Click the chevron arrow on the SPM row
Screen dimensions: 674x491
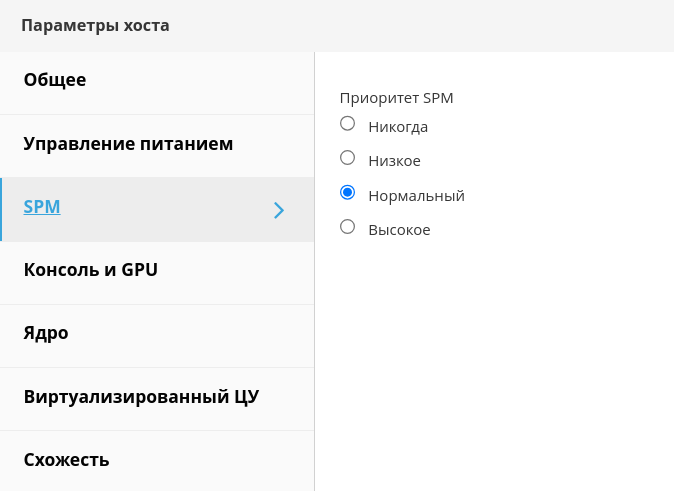tap(279, 210)
